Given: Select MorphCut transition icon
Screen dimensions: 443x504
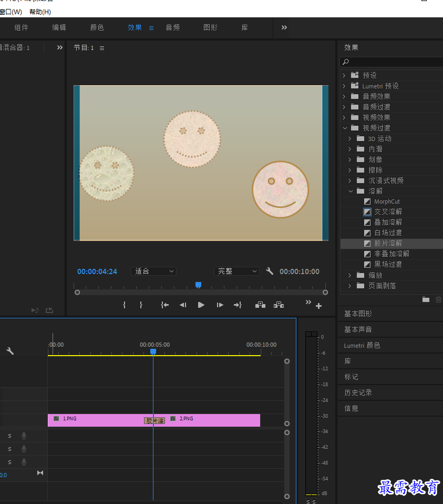Looking at the screenshot, I should click(367, 201).
